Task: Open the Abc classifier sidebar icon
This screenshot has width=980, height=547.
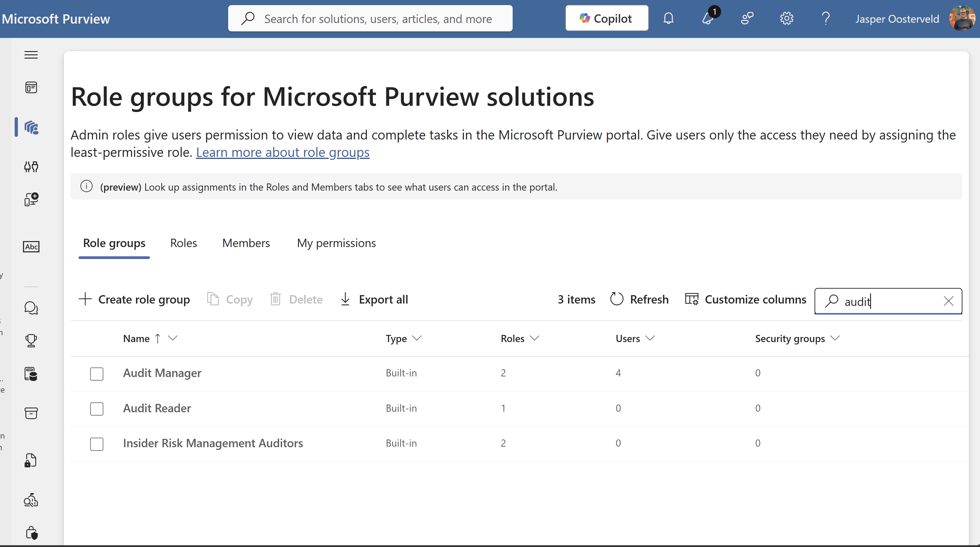Action: click(x=31, y=247)
